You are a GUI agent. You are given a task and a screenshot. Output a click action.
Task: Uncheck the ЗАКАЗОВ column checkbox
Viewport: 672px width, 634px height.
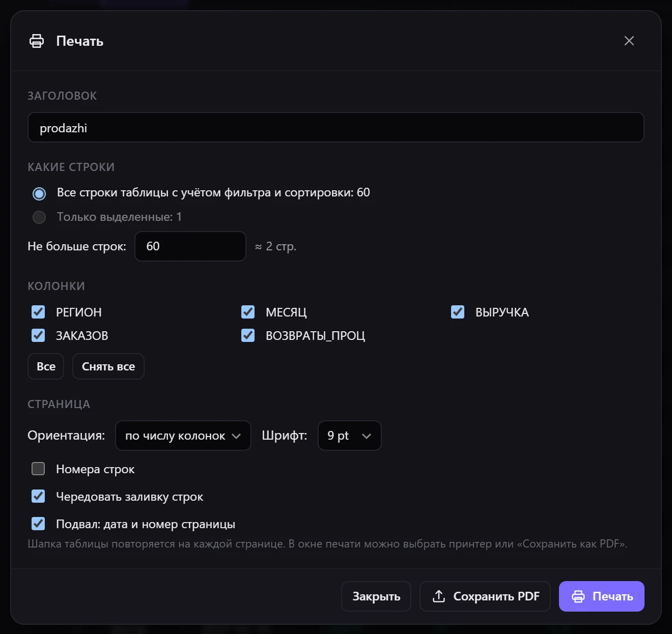[x=38, y=335]
